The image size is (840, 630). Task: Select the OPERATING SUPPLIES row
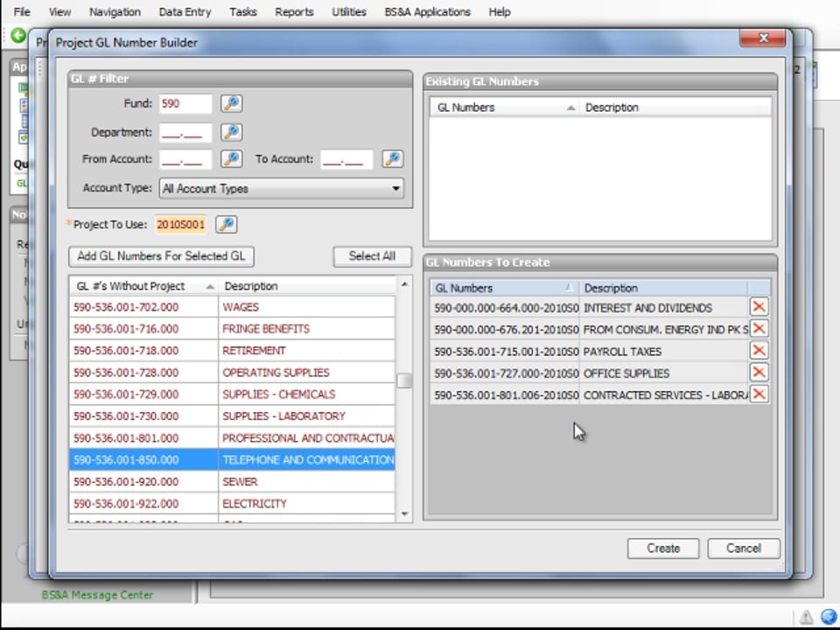tap(233, 373)
